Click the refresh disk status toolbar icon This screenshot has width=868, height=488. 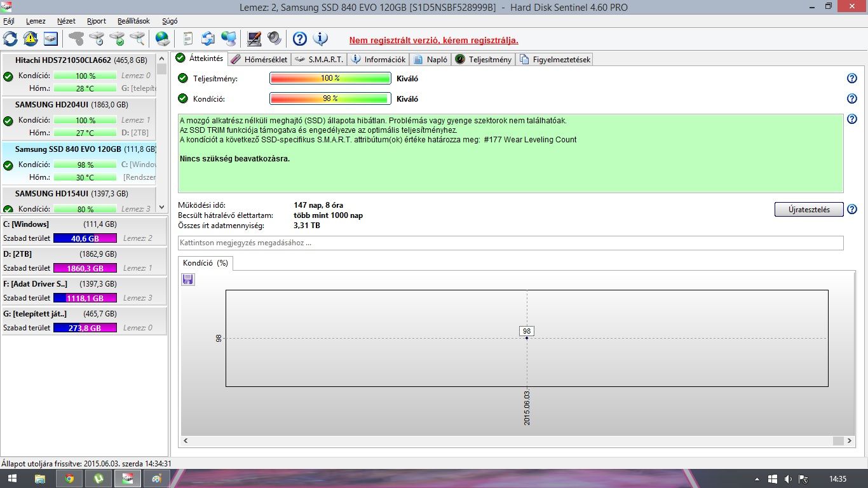pyautogui.click(x=10, y=39)
